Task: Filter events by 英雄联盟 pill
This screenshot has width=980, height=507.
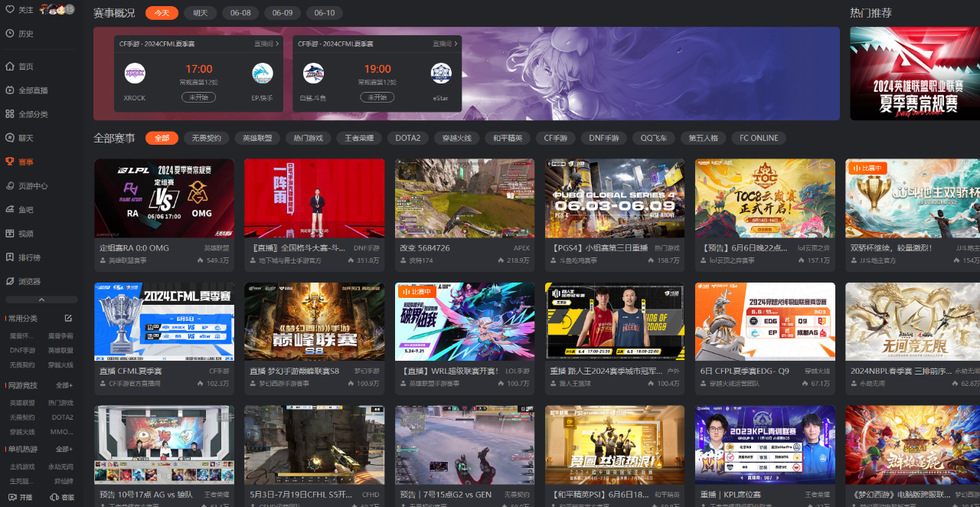Action: tap(257, 138)
